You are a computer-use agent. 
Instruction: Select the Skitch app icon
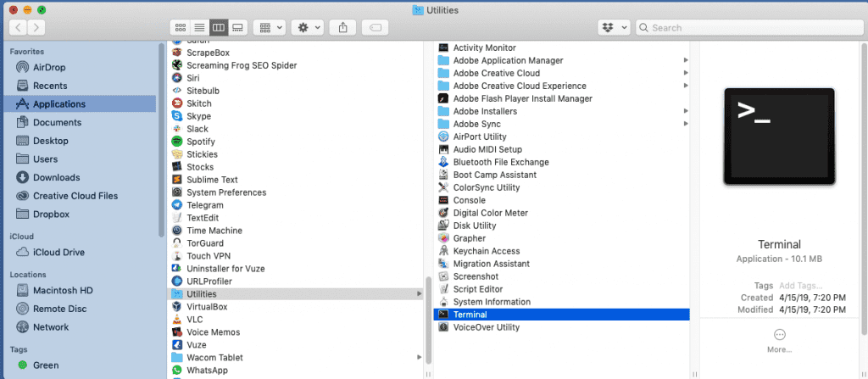[x=177, y=103]
